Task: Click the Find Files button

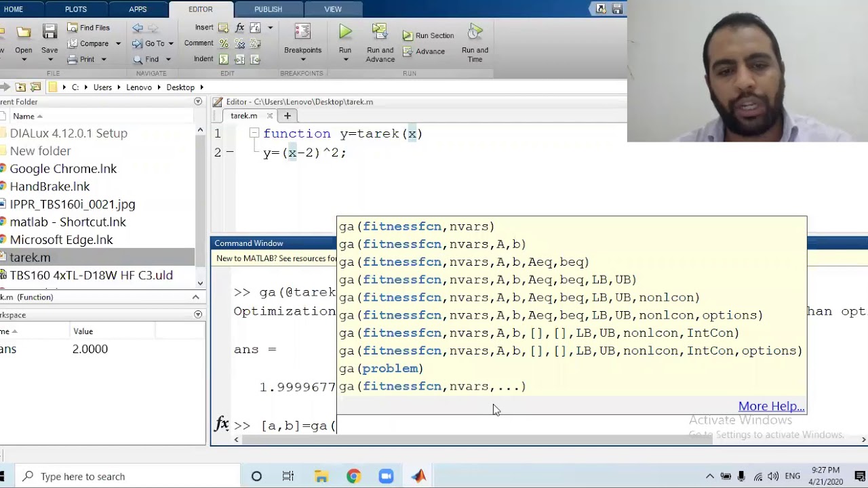Action: 88,28
